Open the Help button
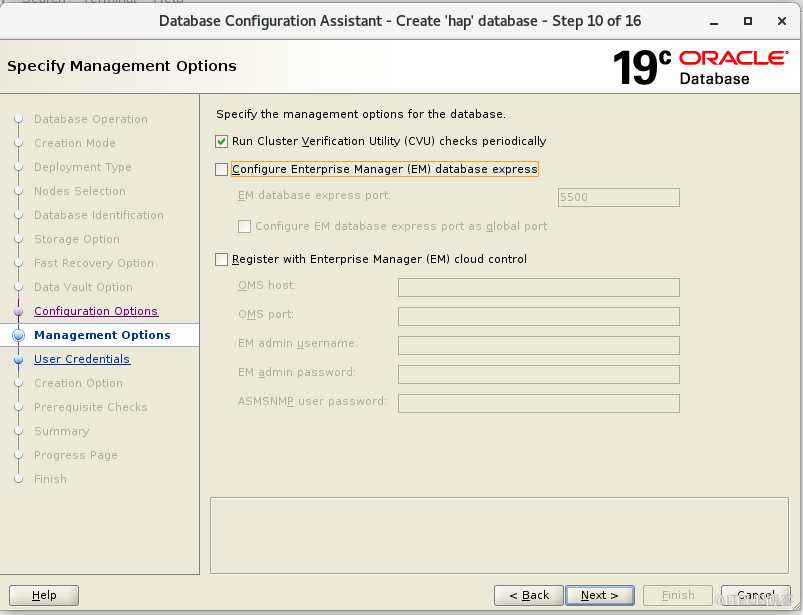The image size is (803, 615). [44, 595]
